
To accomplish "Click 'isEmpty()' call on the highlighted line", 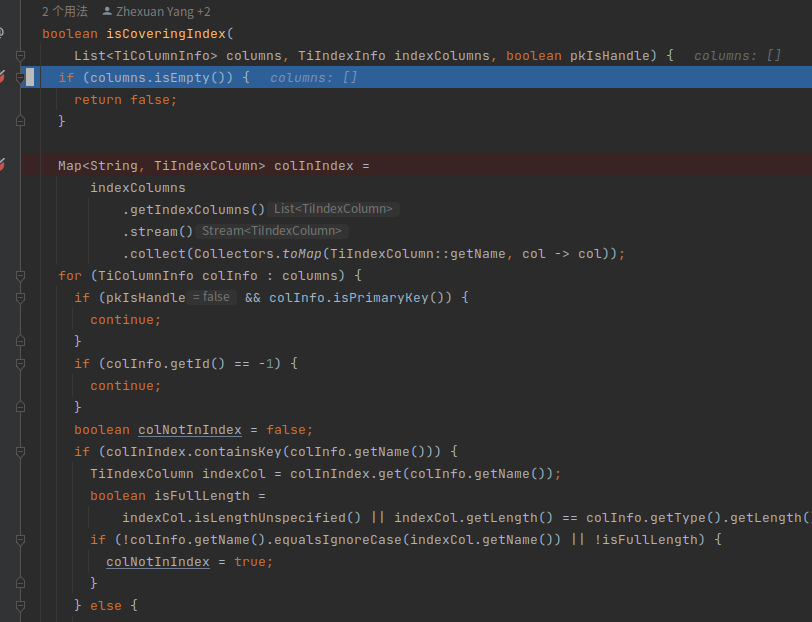I will tap(190, 78).
